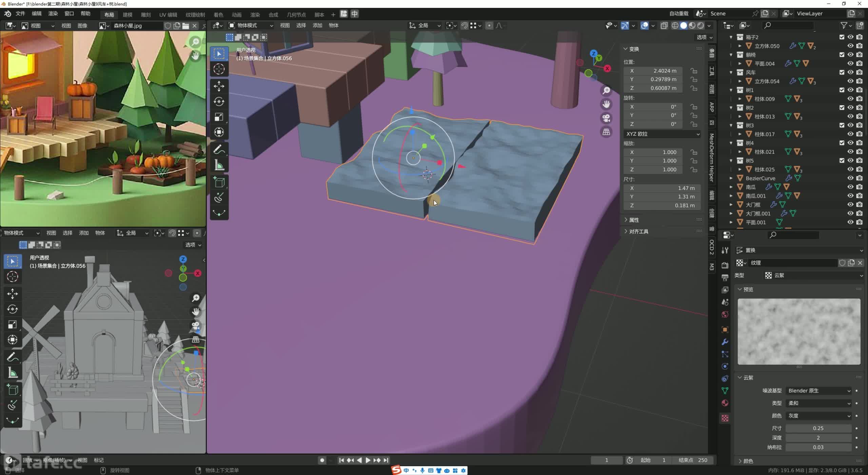Open Render properties camera tab
The height and width of the screenshot is (475, 868).
(x=725, y=265)
